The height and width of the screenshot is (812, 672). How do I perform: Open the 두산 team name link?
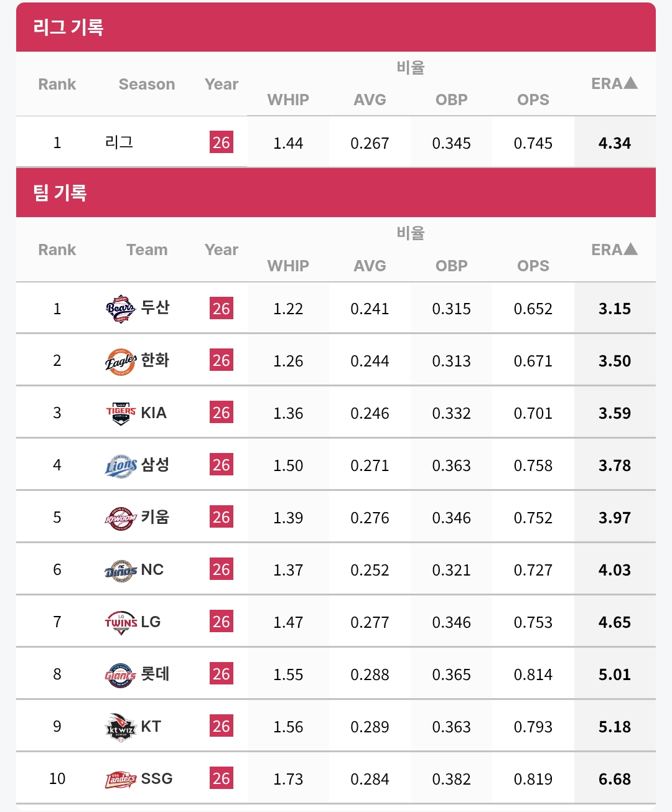click(156, 307)
